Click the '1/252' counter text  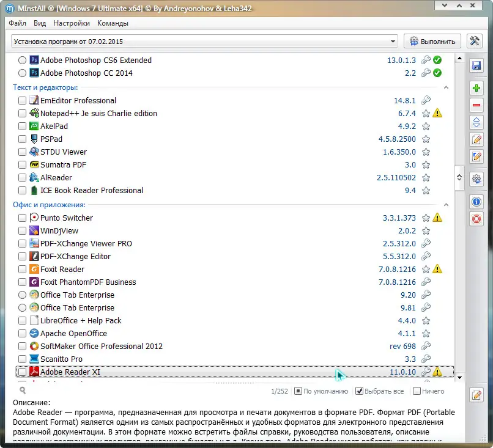[x=280, y=391]
